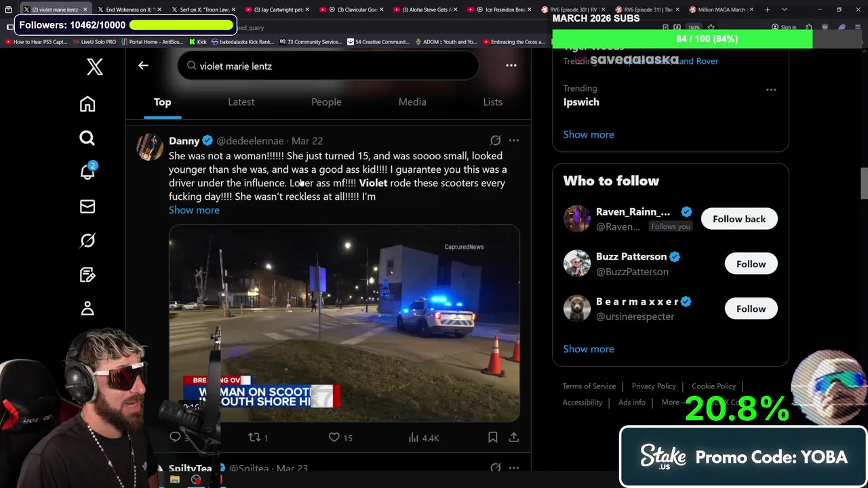Go to Home via house icon
The image size is (868, 488).
(x=87, y=104)
